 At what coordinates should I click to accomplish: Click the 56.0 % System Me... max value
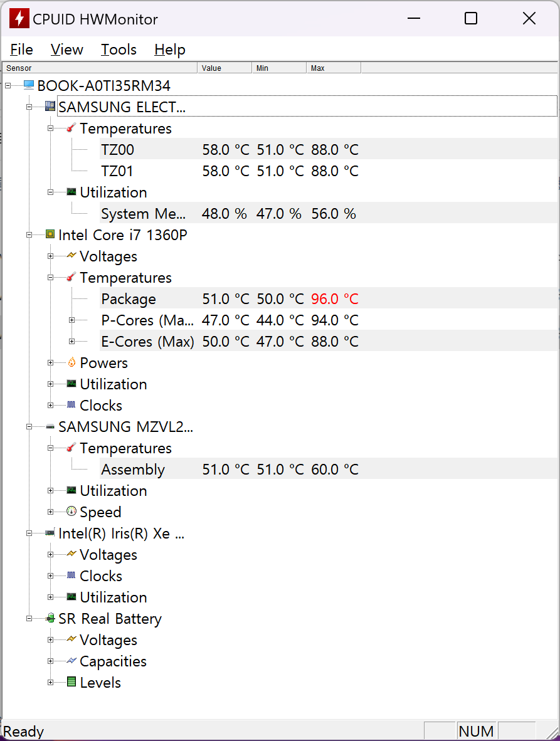point(333,213)
